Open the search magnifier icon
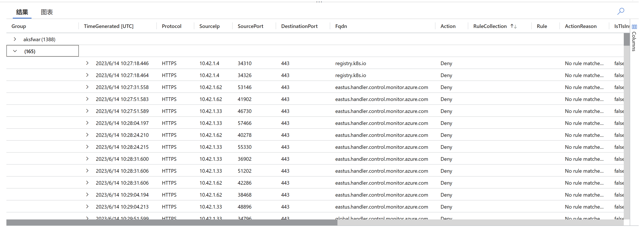The height and width of the screenshot is (228, 644). coord(621,11)
